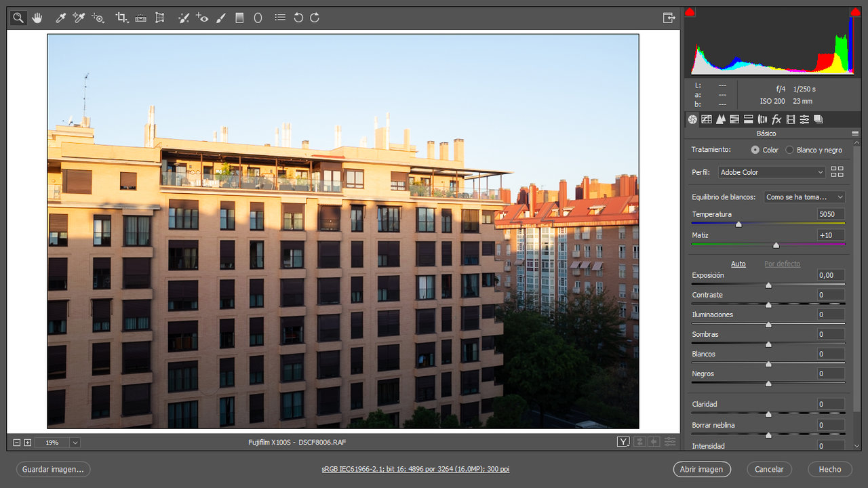Activate the Red Eye removal tool
This screenshot has height=488, width=868.
click(202, 18)
